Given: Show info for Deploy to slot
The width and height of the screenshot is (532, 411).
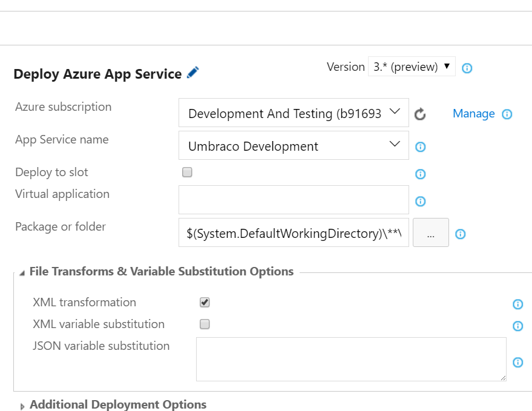Looking at the screenshot, I should (x=421, y=174).
